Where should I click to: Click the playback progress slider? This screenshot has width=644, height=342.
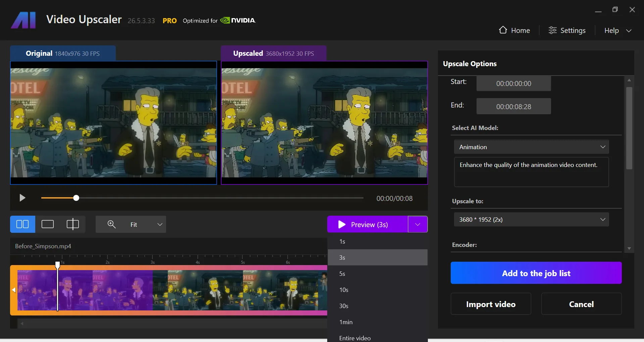(x=76, y=198)
